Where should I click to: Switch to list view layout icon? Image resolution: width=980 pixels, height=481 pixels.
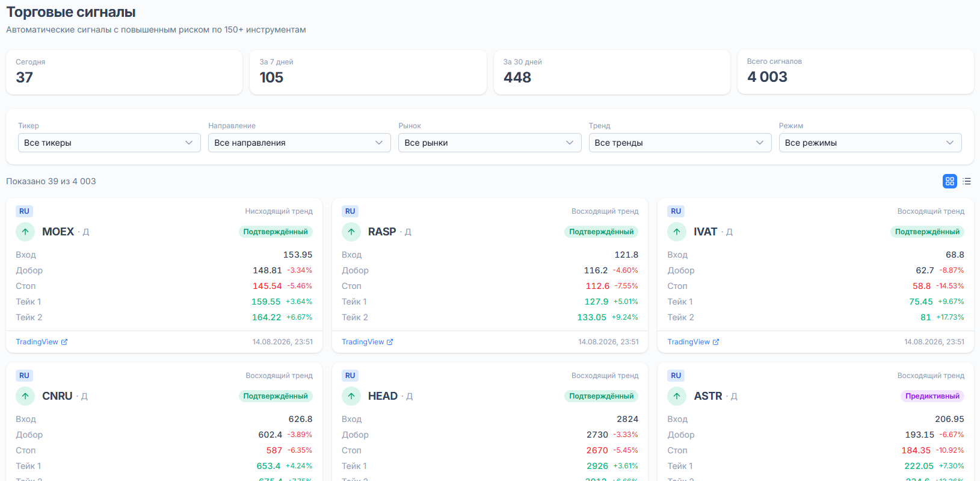(967, 181)
